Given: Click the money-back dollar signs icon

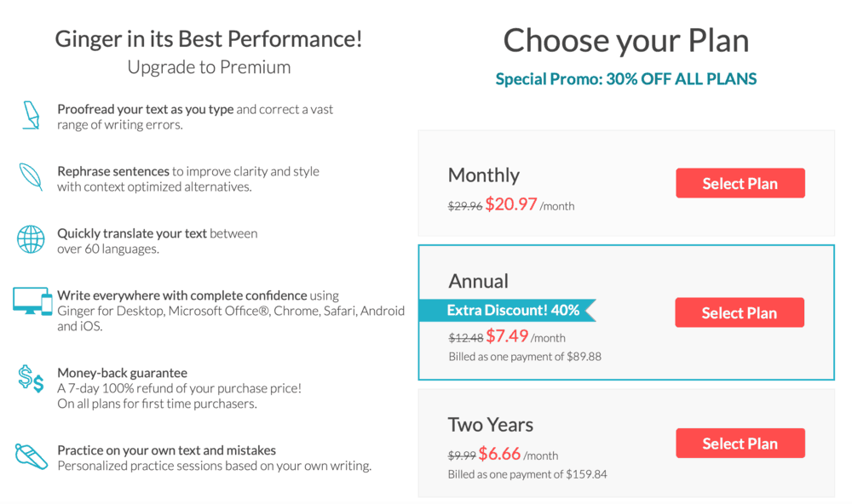Looking at the screenshot, I should (31, 379).
